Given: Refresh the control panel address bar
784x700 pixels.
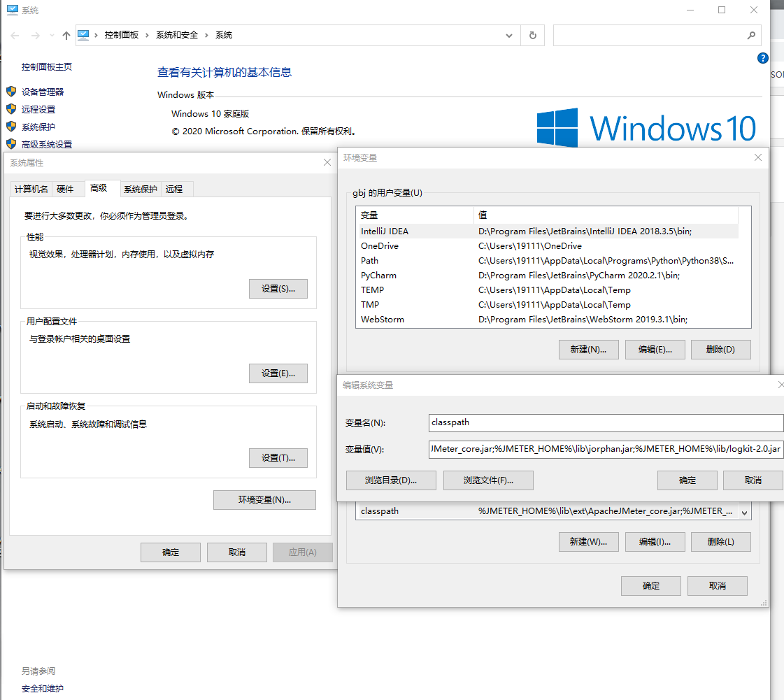Looking at the screenshot, I should tap(532, 36).
